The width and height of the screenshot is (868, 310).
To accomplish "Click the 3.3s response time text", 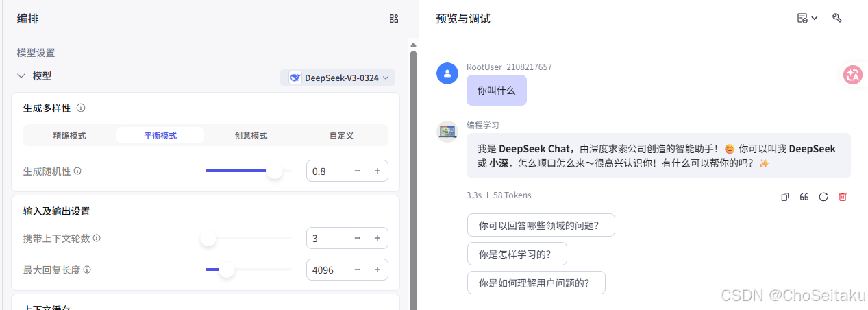I will [x=474, y=195].
